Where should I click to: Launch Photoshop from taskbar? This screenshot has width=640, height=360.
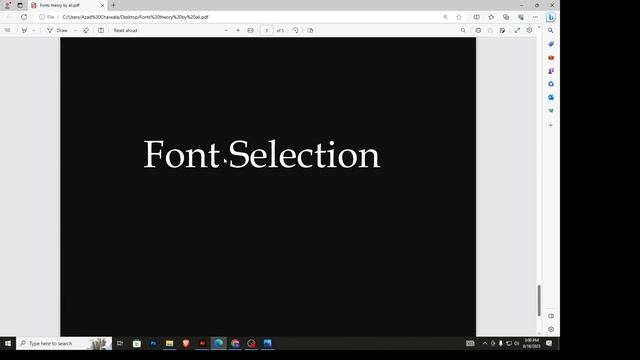click(x=153, y=343)
